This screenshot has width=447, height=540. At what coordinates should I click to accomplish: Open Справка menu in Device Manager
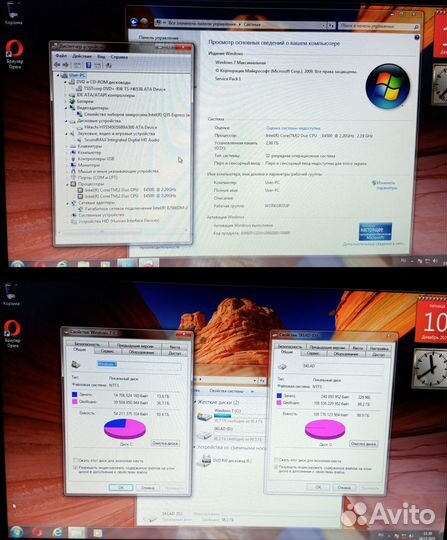[119, 57]
